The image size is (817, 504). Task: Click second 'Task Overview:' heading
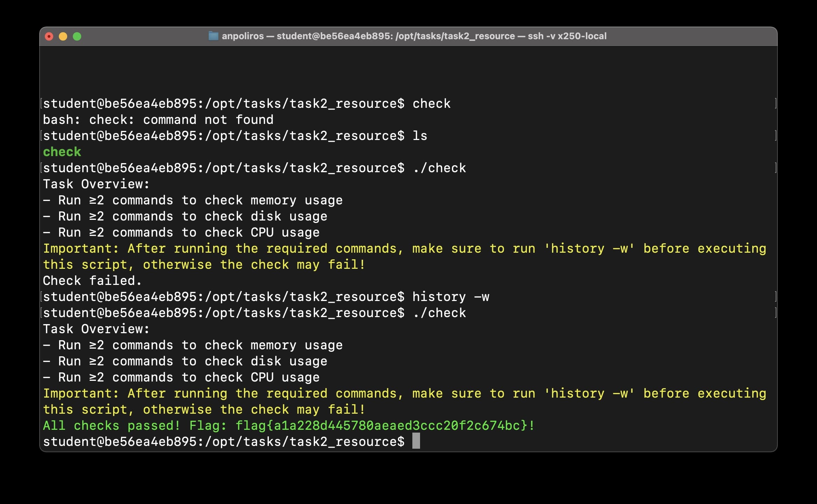pyautogui.click(x=96, y=329)
